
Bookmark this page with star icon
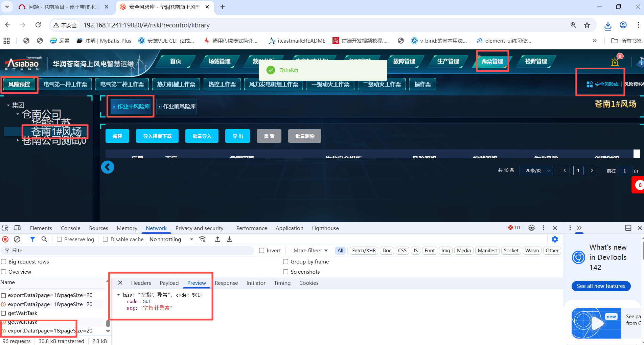587,25
